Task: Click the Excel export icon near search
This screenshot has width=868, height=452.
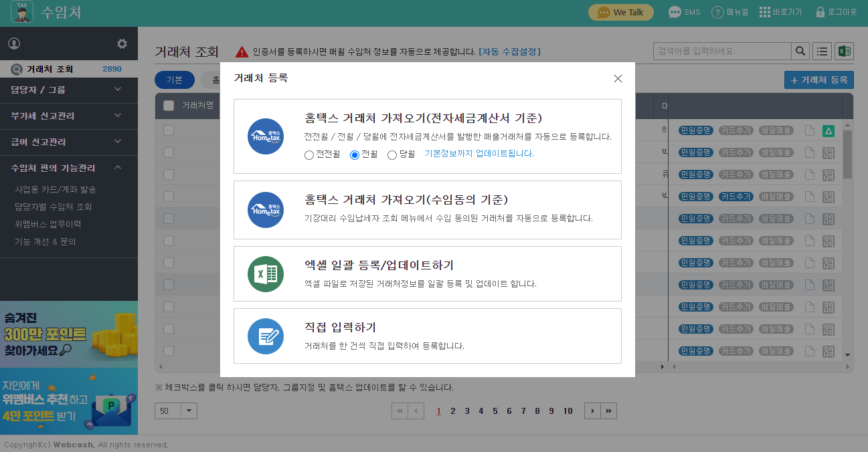Action: coord(844,51)
